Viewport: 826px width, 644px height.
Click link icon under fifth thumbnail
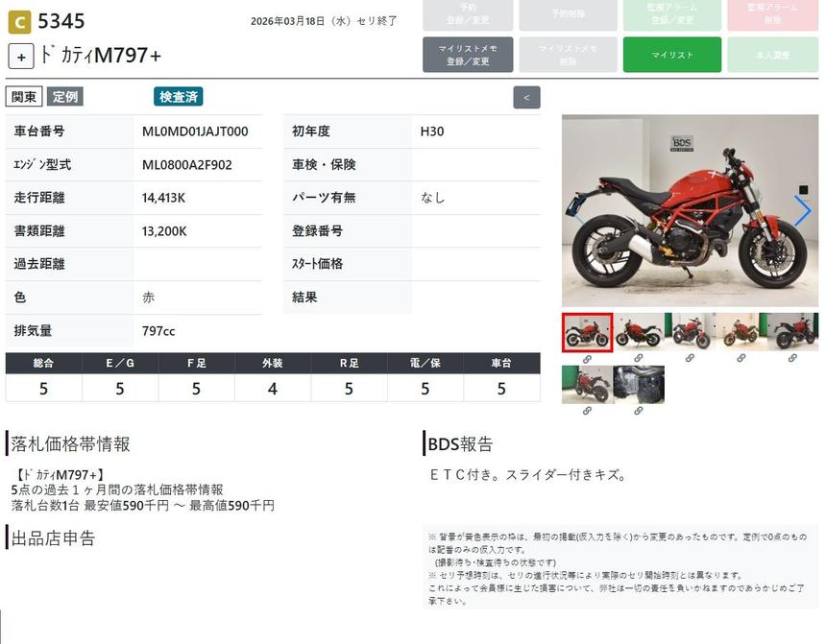792,358
